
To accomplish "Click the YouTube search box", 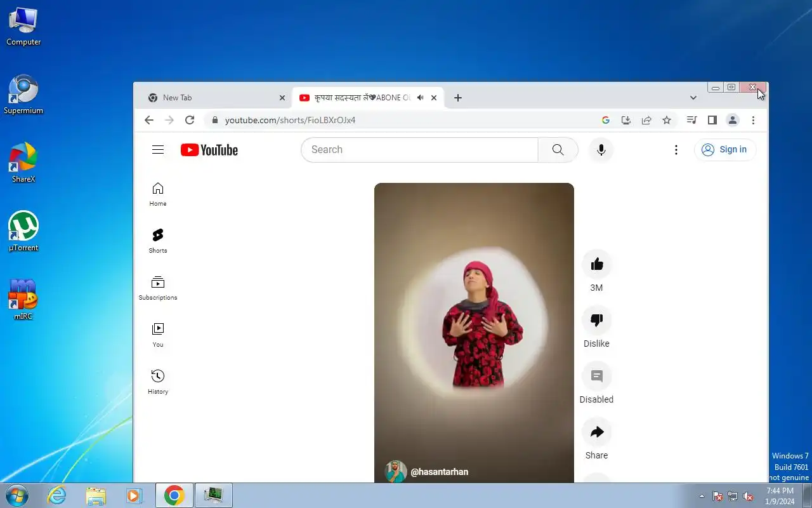I will [x=419, y=150].
